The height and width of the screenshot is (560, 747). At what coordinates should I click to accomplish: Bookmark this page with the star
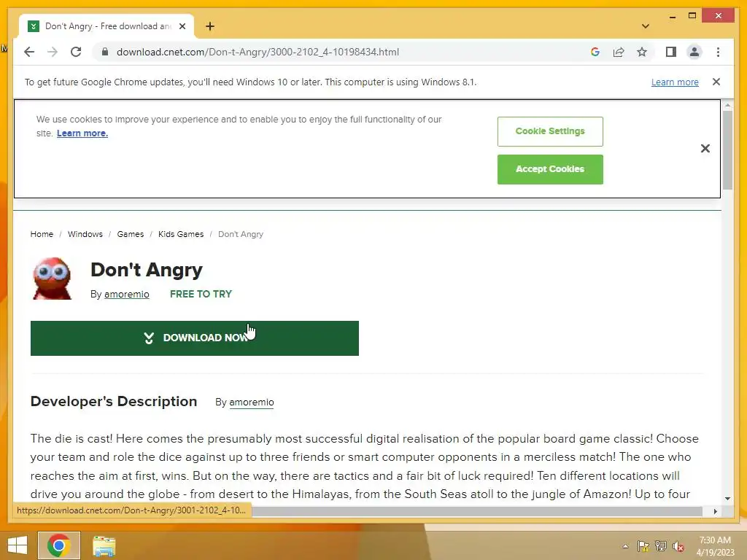click(x=642, y=52)
